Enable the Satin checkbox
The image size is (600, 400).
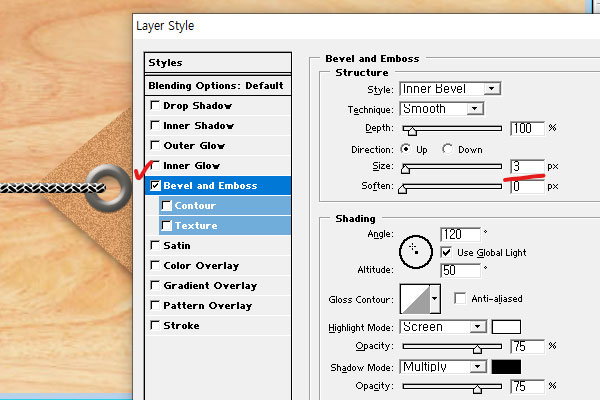click(x=155, y=245)
